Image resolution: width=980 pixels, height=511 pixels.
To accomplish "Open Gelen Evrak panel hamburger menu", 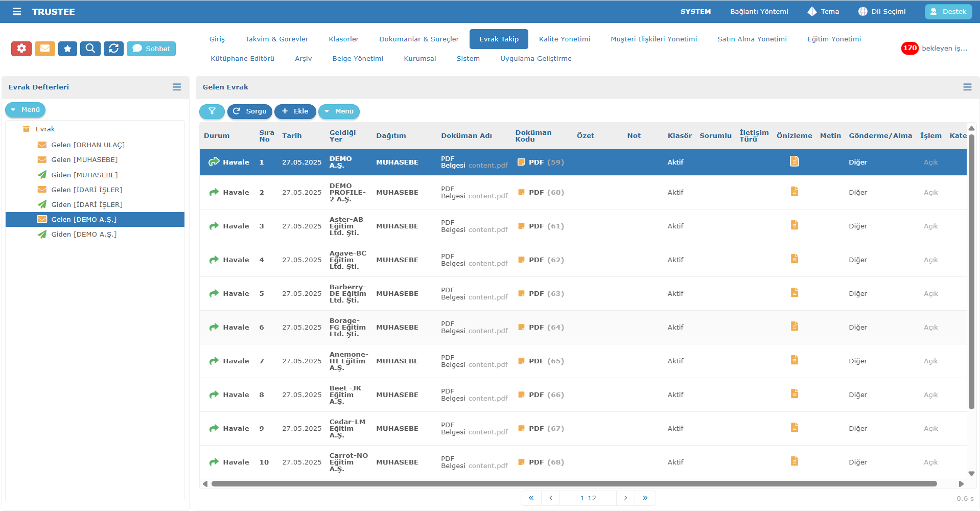I will pos(967,87).
